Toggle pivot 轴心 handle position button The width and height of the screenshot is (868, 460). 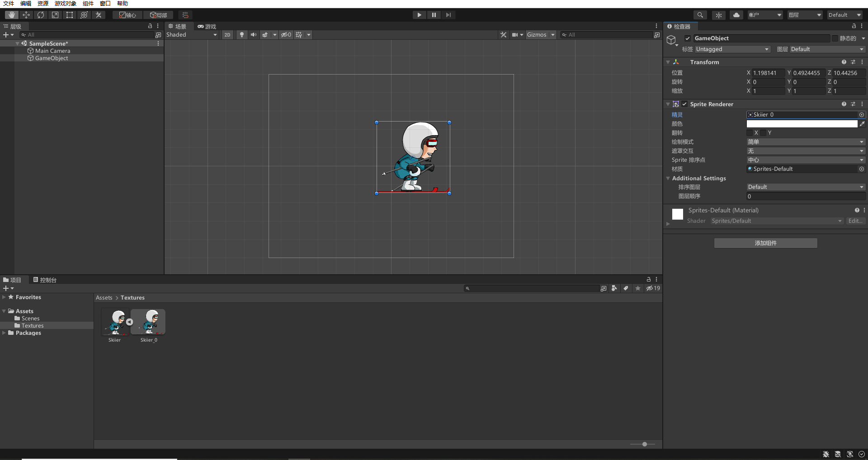point(127,15)
